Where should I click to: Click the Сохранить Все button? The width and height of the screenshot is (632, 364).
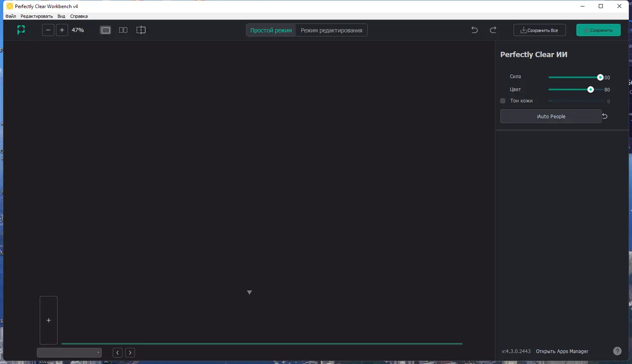click(x=540, y=30)
